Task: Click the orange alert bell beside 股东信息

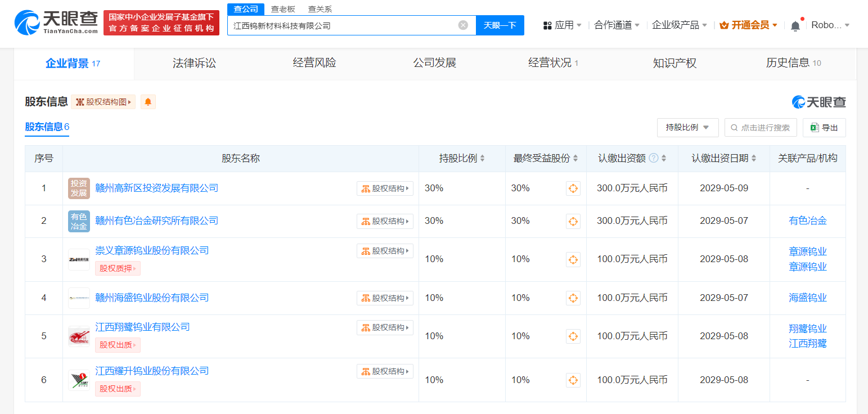Action: [148, 102]
